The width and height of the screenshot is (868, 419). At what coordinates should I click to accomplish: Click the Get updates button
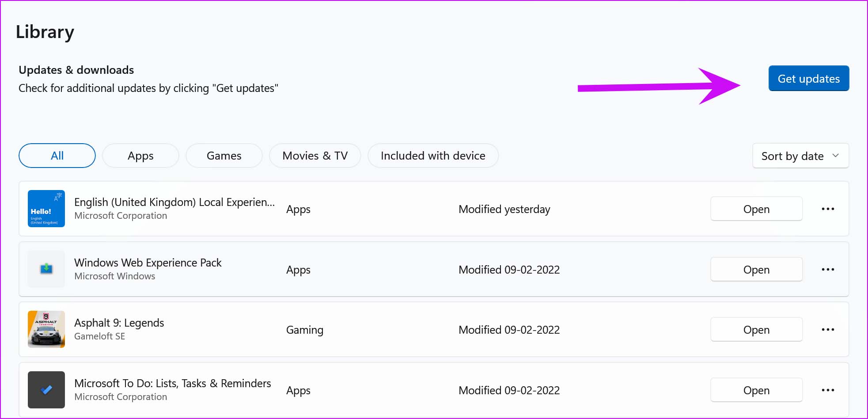coord(808,78)
